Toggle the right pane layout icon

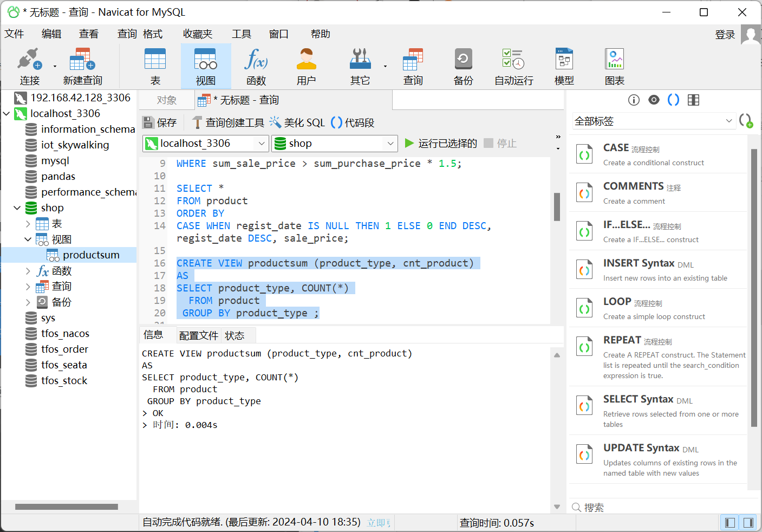pos(748,523)
